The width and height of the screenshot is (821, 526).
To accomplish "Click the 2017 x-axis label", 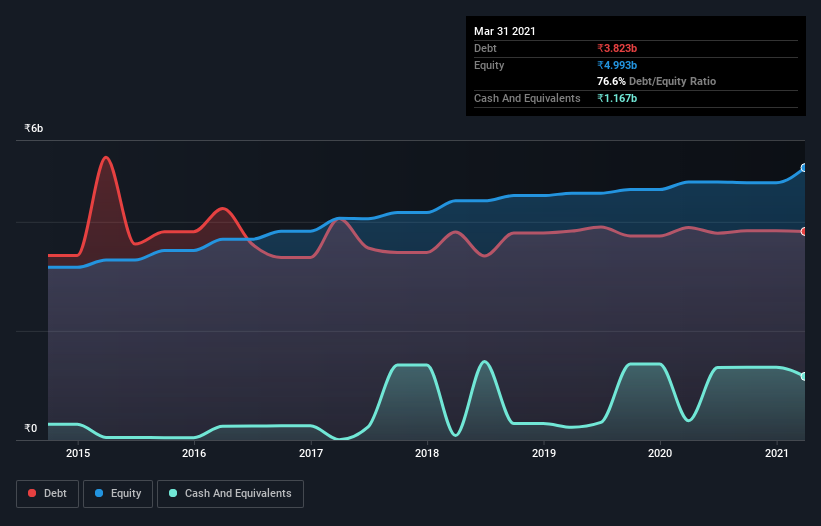I will [x=311, y=453].
